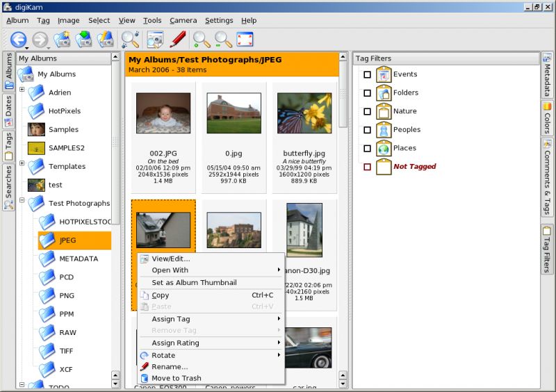
Task: Click the pencil-folder album properties icon
Action: [105, 40]
